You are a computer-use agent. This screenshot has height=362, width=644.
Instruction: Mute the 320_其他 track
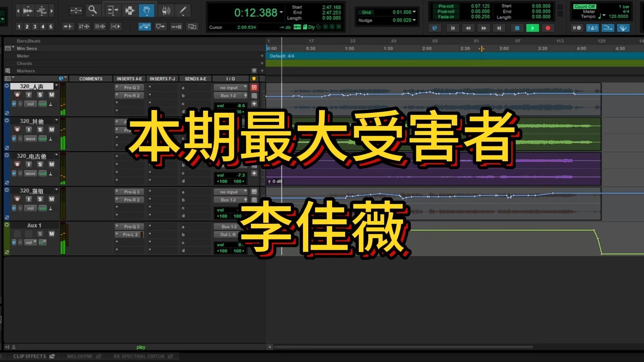coord(51,130)
